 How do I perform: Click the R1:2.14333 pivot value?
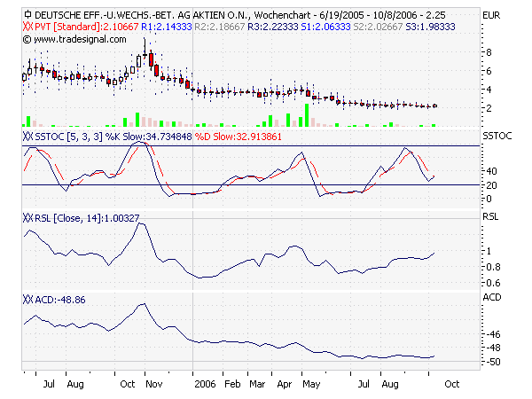(x=167, y=27)
